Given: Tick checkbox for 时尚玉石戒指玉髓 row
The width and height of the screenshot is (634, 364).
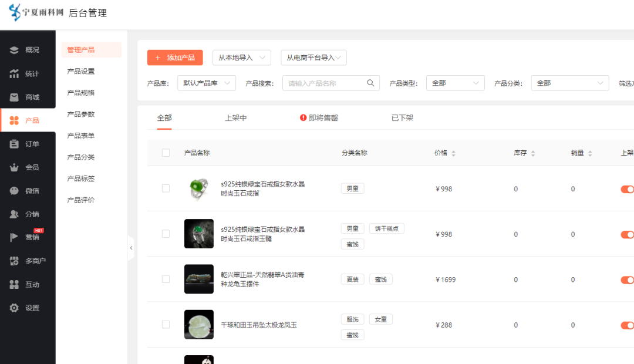Looking at the screenshot, I should tap(166, 234).
